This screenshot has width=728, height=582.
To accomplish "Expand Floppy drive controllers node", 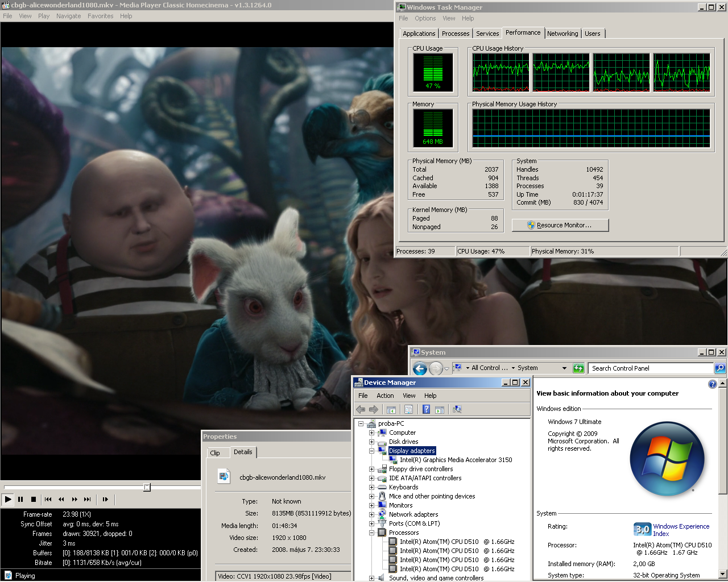I will pyautogui.click(x=371, y=469).
